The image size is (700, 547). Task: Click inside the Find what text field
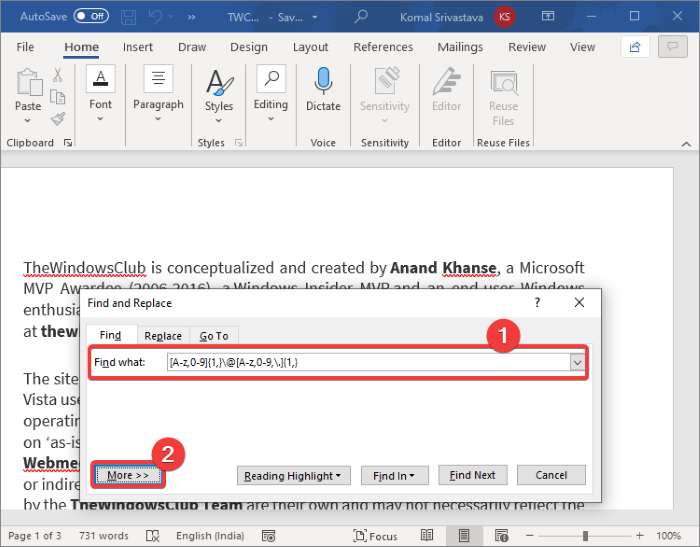368,362
